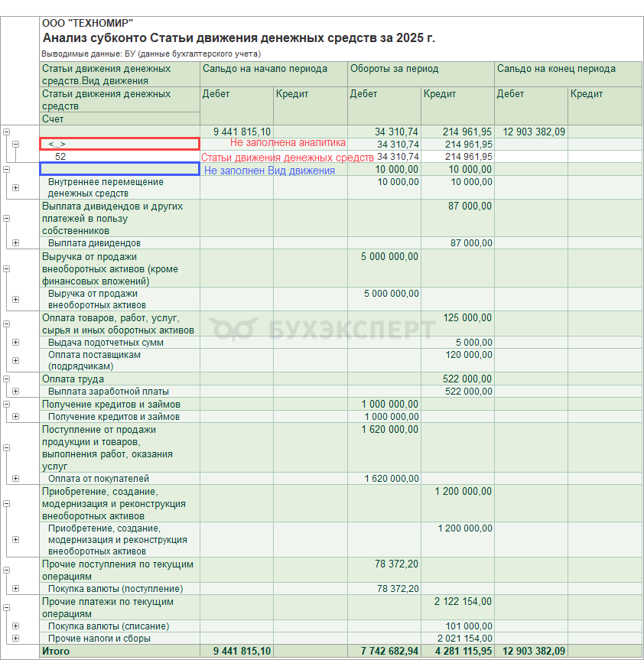Collapse Поступление от продажи продукции и товаров group

tap(7, 448)
